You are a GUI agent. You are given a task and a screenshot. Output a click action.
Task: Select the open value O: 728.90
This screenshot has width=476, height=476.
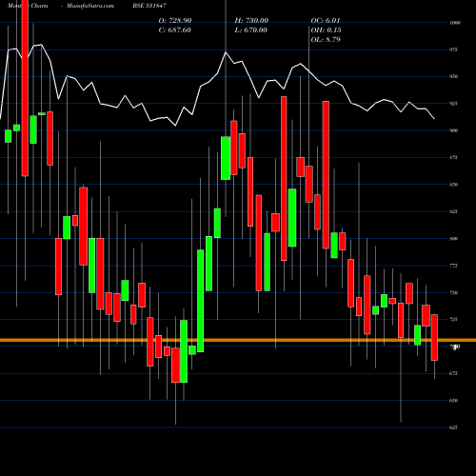(175, 20)
